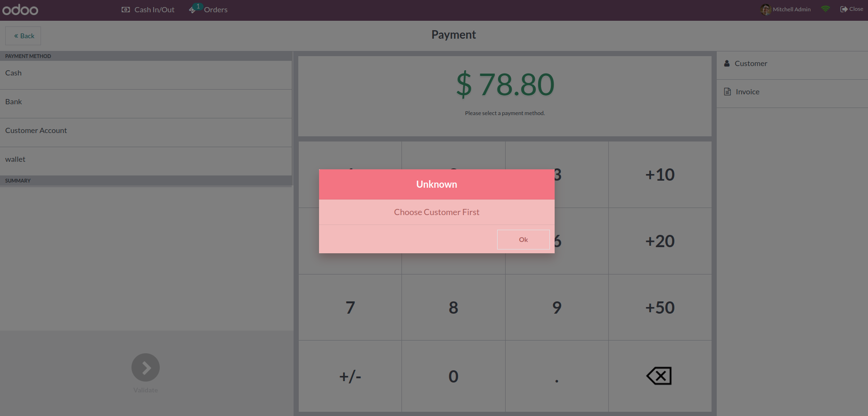Open Cash In/Out from top bar
The height and width of the screenshot is (416, 868).
click(148, 9)
